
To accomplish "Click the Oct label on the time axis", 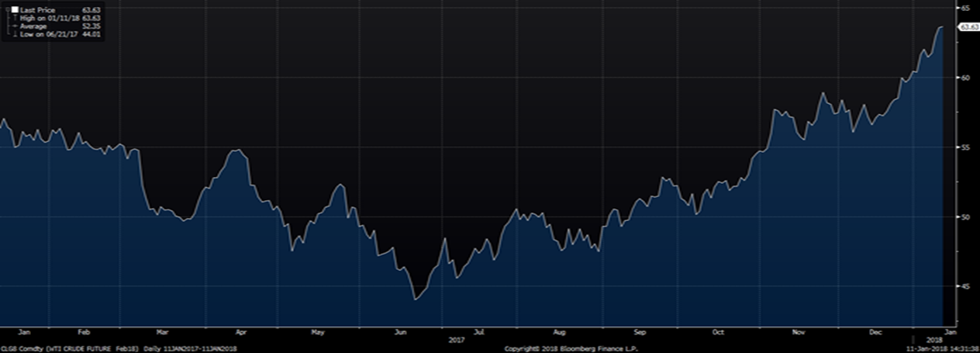I will click(718, 332).
